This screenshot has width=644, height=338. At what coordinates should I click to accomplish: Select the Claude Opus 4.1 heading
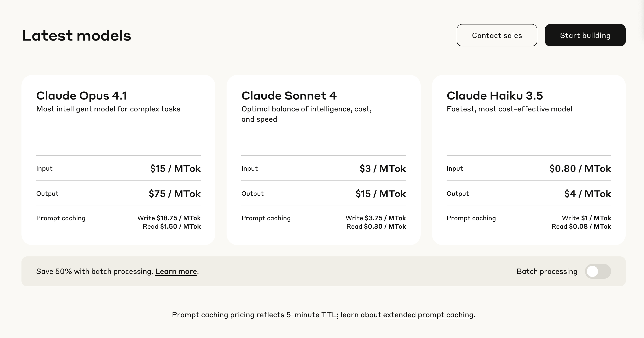coord(81,96)
